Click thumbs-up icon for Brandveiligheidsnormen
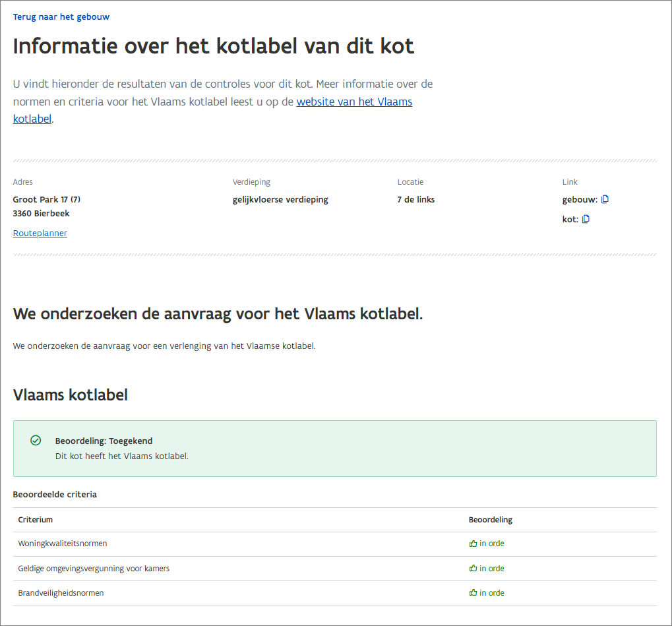This screenshot has width=672, height=626. [473, 592]
